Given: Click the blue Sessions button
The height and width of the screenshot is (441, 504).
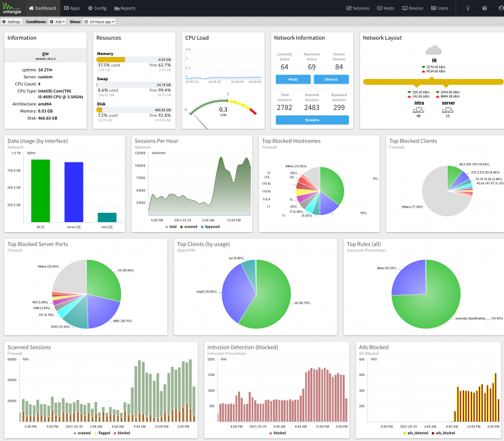Looking at the screenshot, I should (312, 120).
